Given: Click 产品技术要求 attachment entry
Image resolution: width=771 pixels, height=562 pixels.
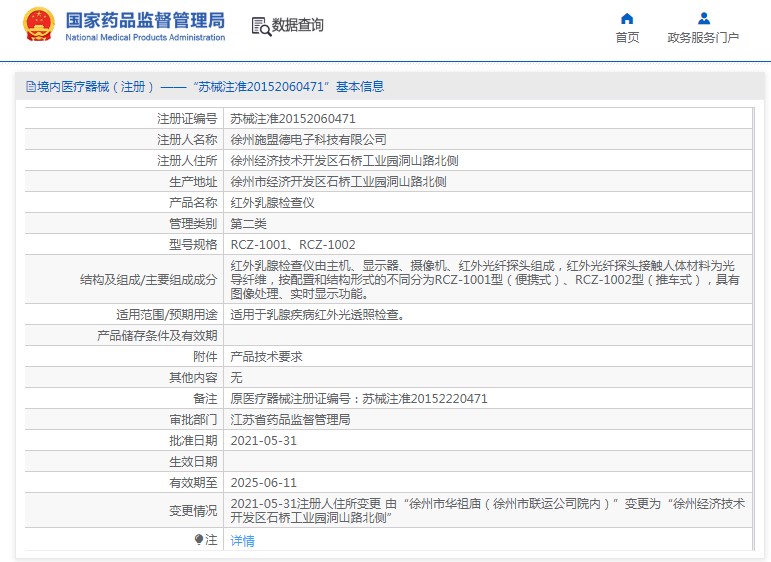Looking at the screenshot, I should (266, 357).
